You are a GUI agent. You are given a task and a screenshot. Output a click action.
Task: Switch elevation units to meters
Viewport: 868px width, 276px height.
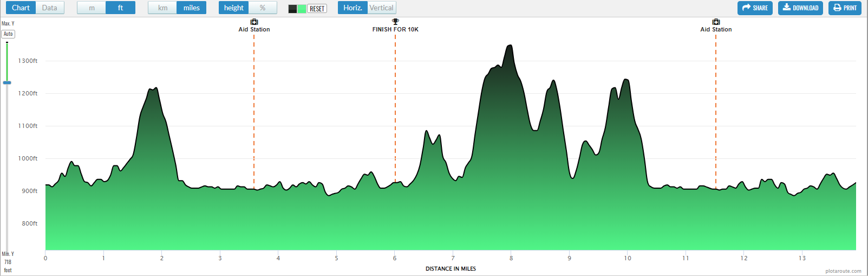tap(92, 8)
